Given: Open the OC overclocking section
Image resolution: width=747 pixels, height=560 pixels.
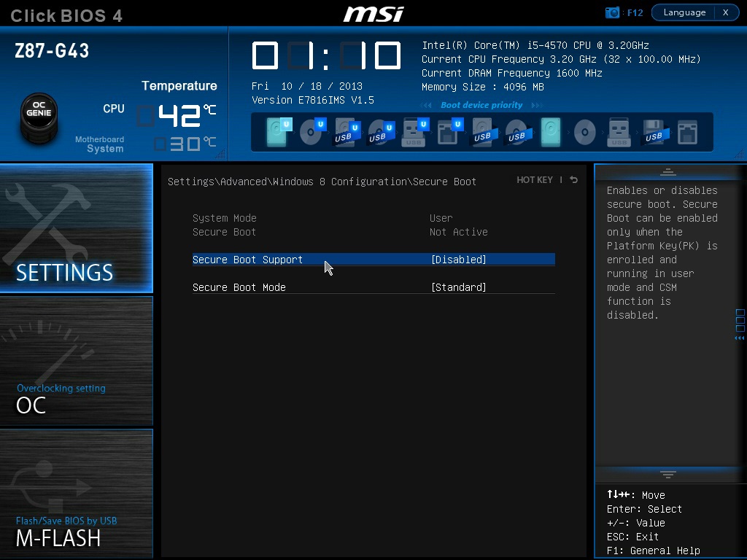Looking at the screenshot, I should coord(77,361).
